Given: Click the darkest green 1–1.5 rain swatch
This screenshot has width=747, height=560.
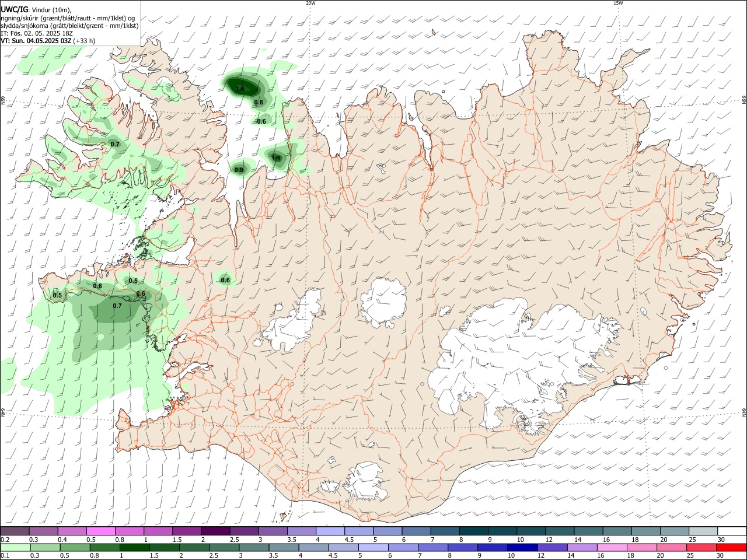Looking at the screenshot, I should point(134,547).
